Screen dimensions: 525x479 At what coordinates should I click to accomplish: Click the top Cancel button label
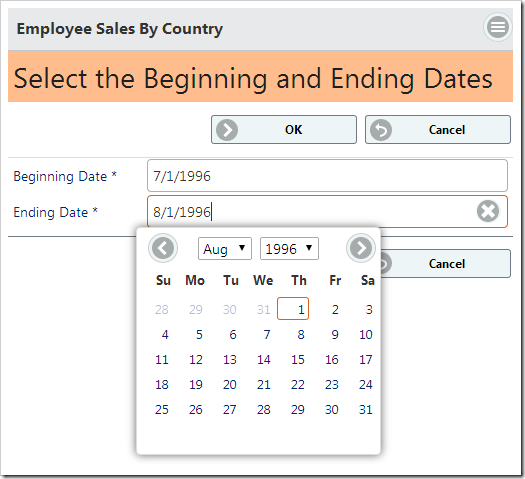tap(447, 130)
